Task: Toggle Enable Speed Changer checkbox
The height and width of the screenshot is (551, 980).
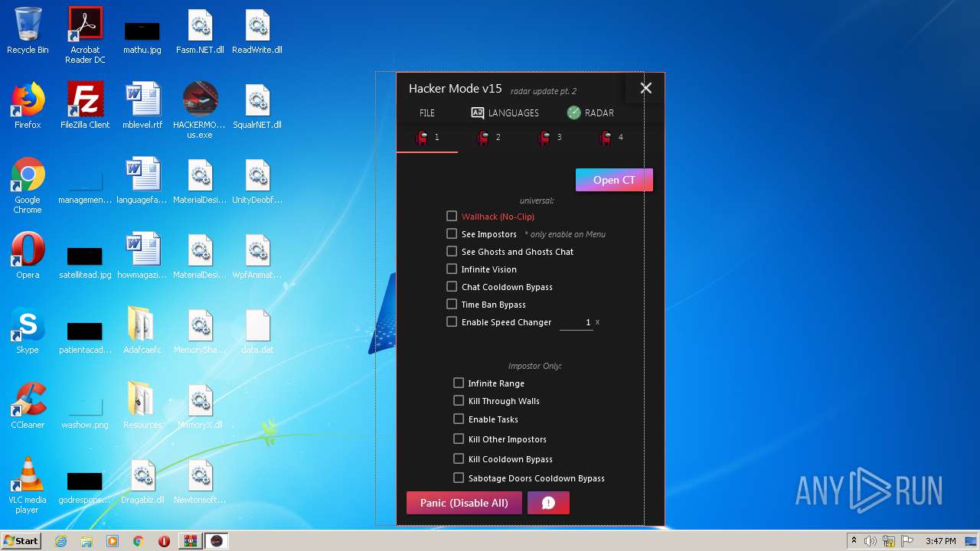Action: [x=452, y=322]
